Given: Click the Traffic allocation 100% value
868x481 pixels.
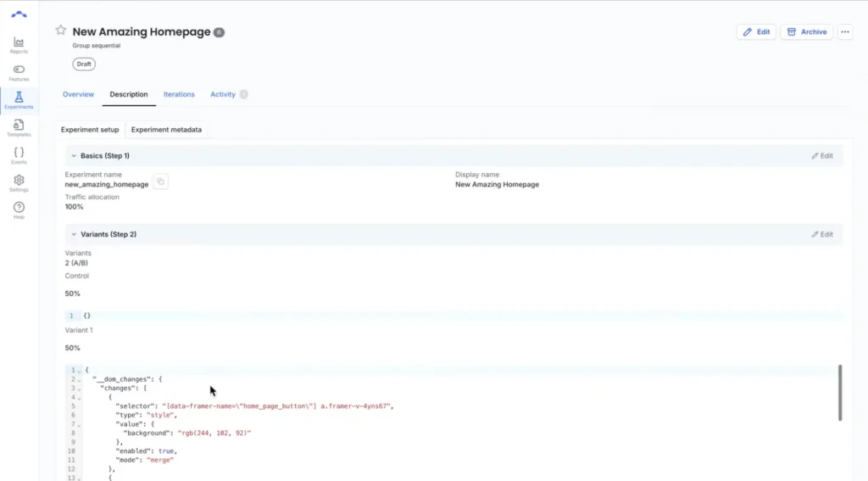Looking at the screenshot, I should [x=75, y=207].
